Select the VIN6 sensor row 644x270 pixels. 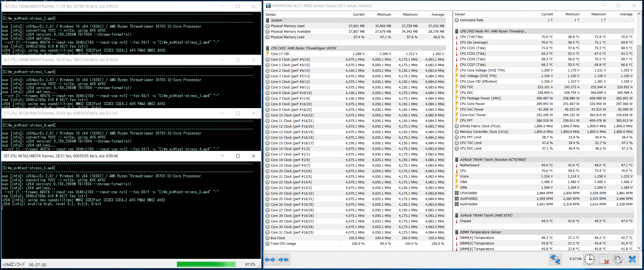coord(544,187)
